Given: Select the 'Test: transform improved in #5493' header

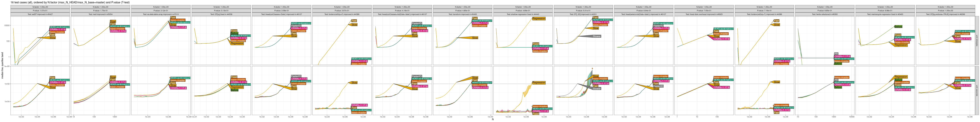Looking at the screenshot, I should click(463, 14).
